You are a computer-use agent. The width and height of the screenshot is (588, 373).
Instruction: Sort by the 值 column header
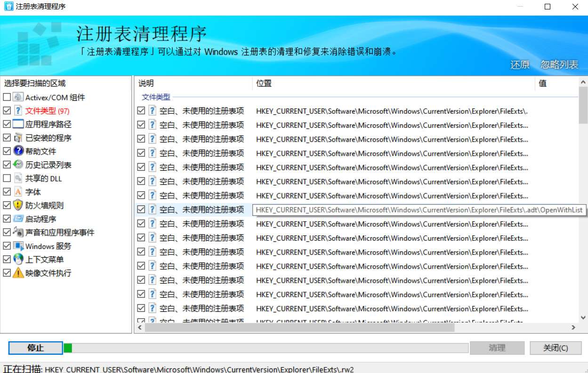coord(556,83)
